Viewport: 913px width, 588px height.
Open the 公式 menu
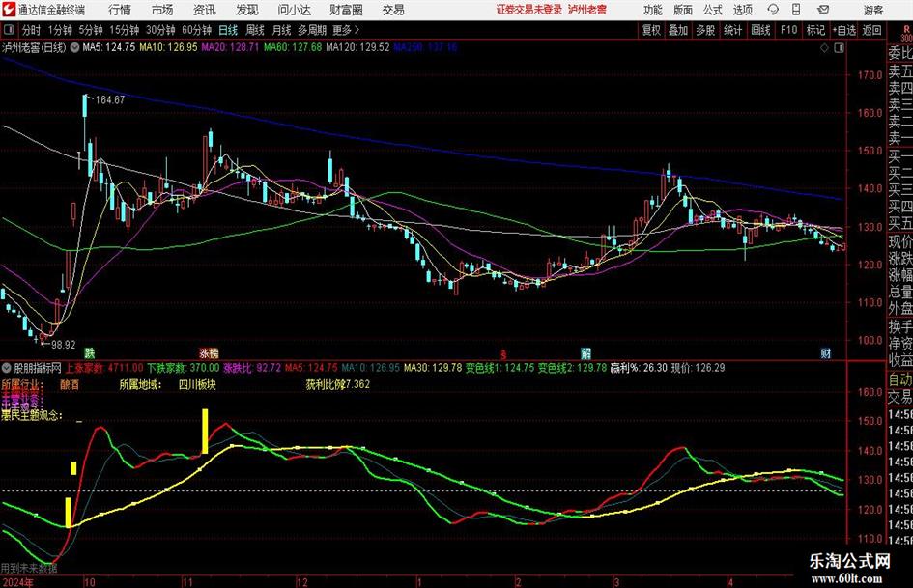coord(712,10)
